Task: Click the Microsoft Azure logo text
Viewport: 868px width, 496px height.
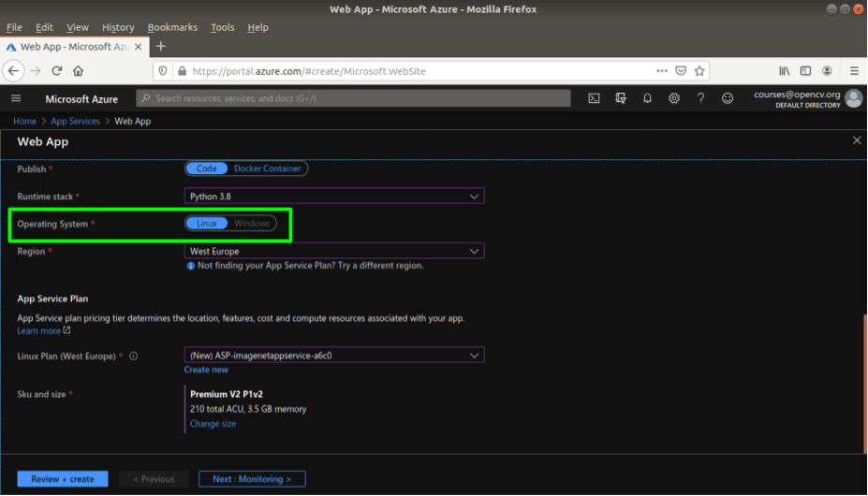Action: coord(81,99)
